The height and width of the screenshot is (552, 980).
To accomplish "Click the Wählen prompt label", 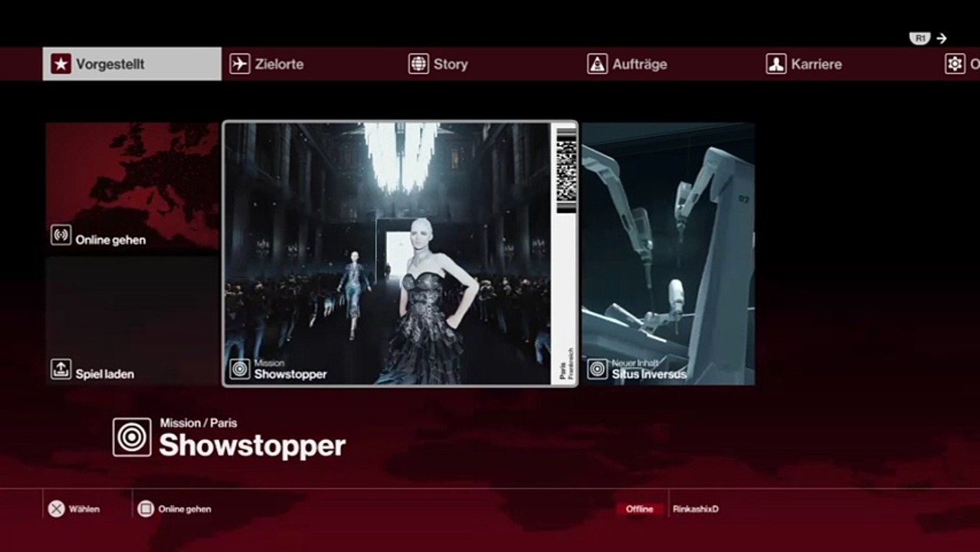I will click(x=84, y=509).
